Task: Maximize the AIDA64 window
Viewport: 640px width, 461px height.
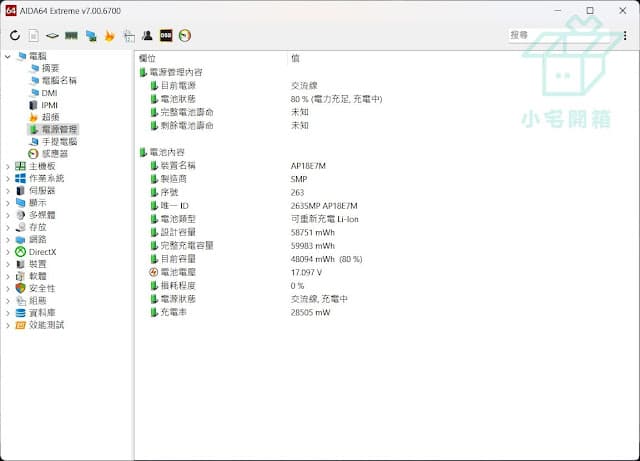Action: tap(590, 11)
